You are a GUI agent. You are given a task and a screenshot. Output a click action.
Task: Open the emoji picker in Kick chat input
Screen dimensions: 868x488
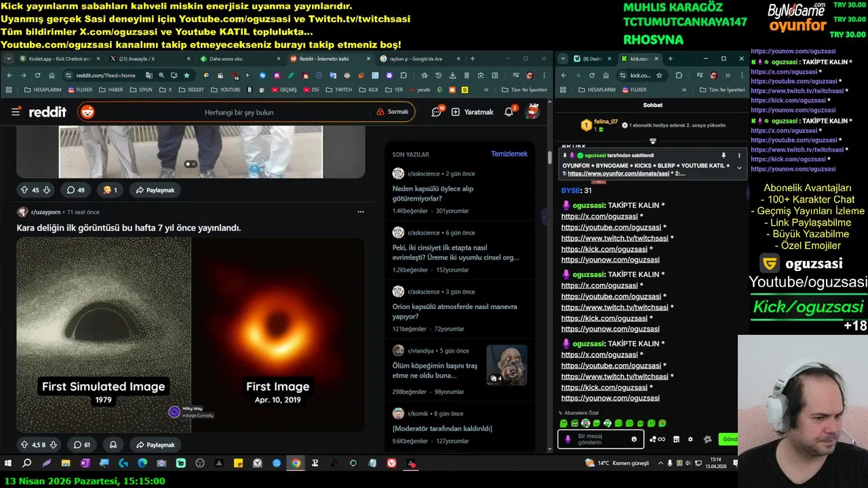(x=634, y=439)
